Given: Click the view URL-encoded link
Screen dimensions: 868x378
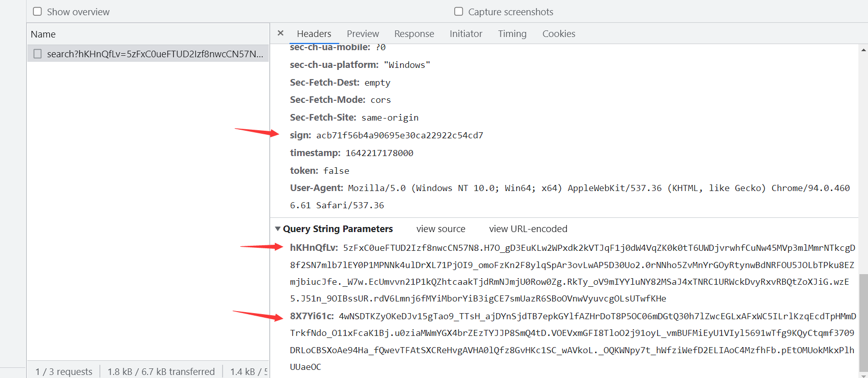Looking at the screenshot, I should click(528, 229).
